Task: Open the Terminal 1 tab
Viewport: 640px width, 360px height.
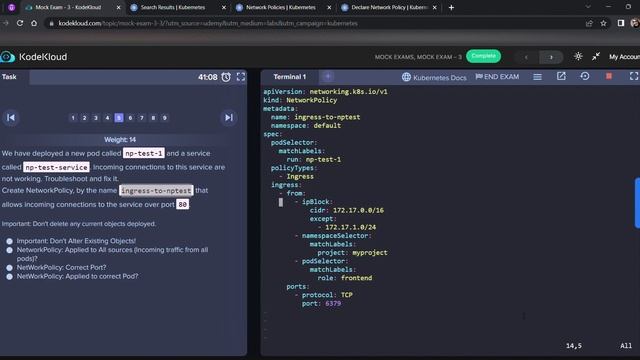Action: pyautogui.click(x=289, y=77)
